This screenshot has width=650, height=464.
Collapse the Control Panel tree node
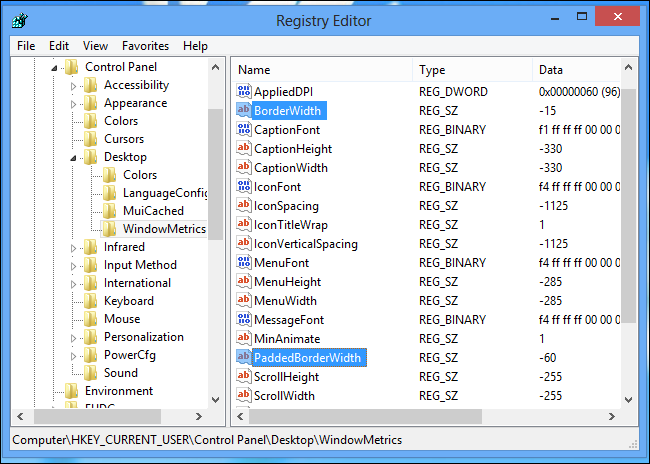coord(54,68)
